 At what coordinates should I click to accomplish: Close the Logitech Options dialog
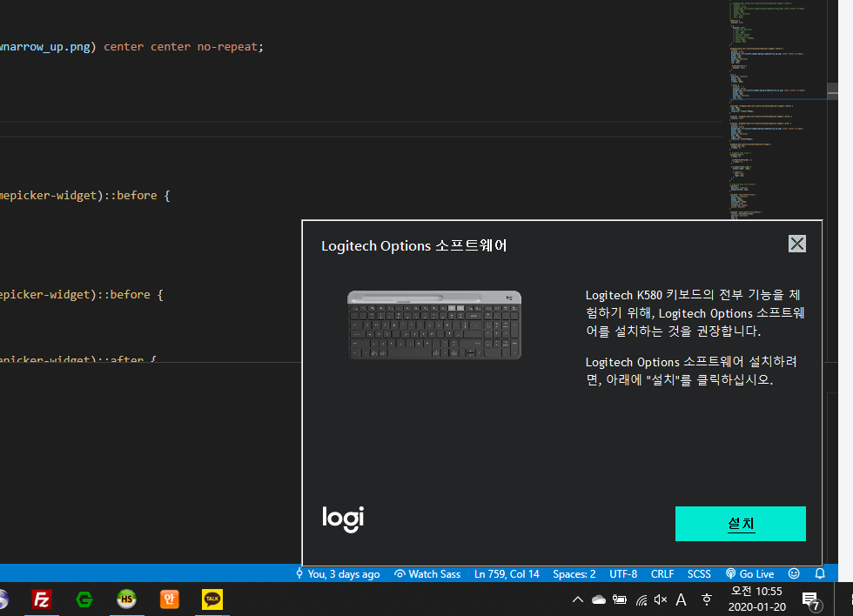pyautogui.click(x=797, y=244)
